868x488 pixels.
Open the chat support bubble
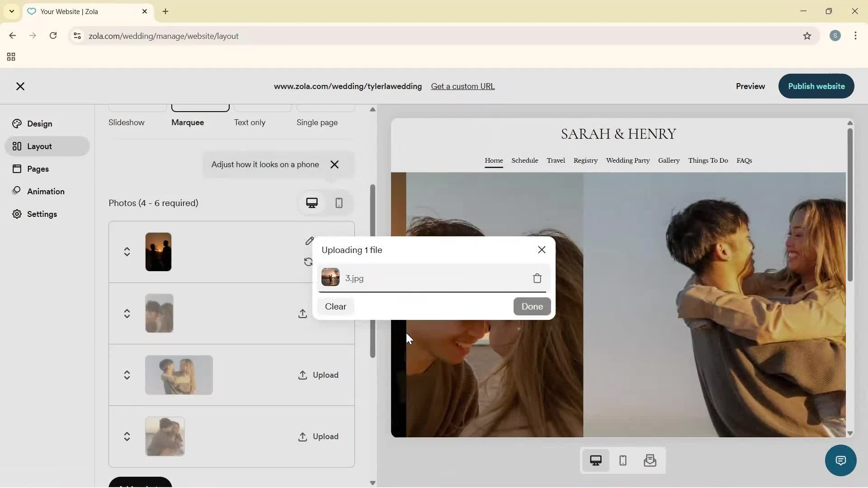pyautogui.click(x=840, y=460)
